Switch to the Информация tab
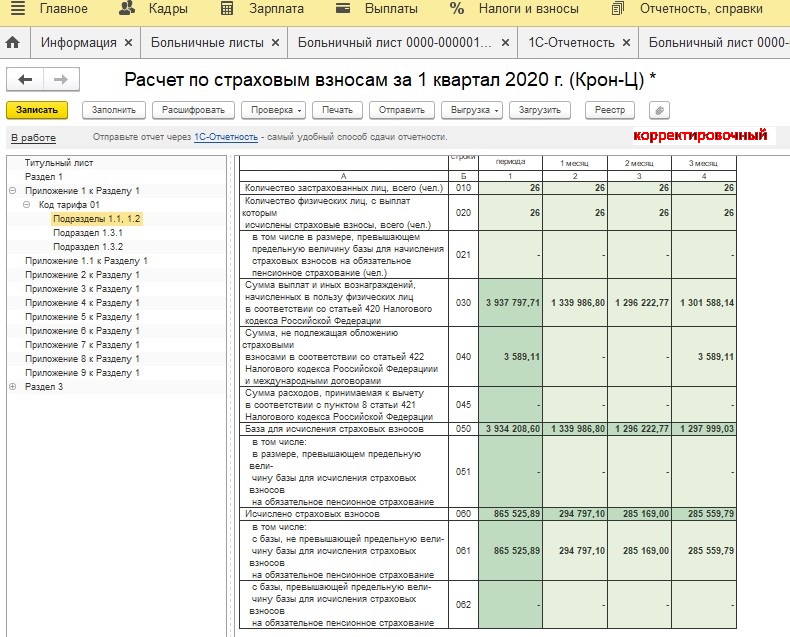This screenshot has height=637, width=790. coord(79,43)
